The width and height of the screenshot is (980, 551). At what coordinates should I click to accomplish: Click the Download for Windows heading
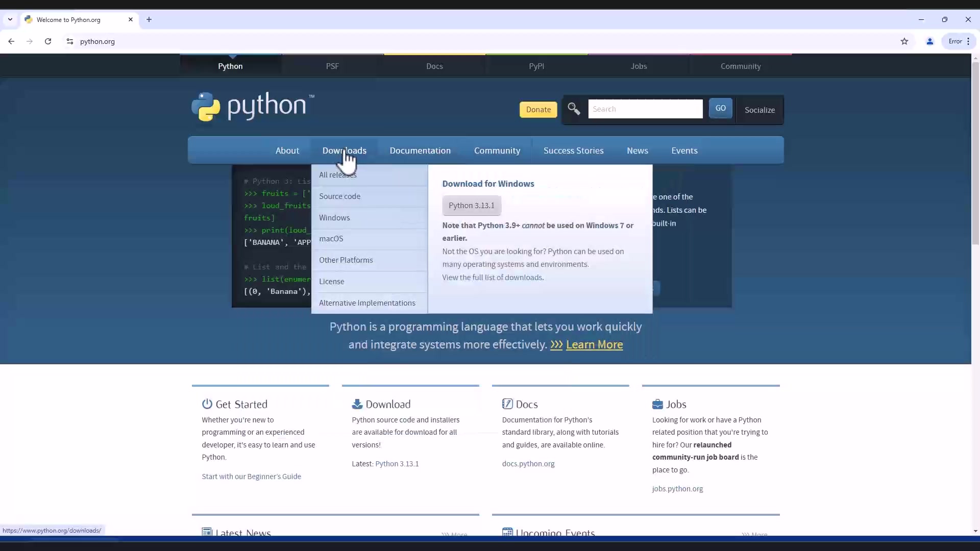[x=488, y=184]
